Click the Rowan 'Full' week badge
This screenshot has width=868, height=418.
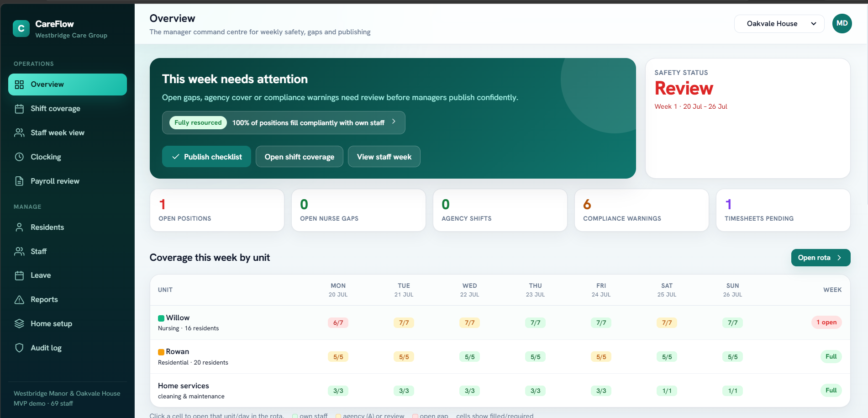(x=831, y=357)
